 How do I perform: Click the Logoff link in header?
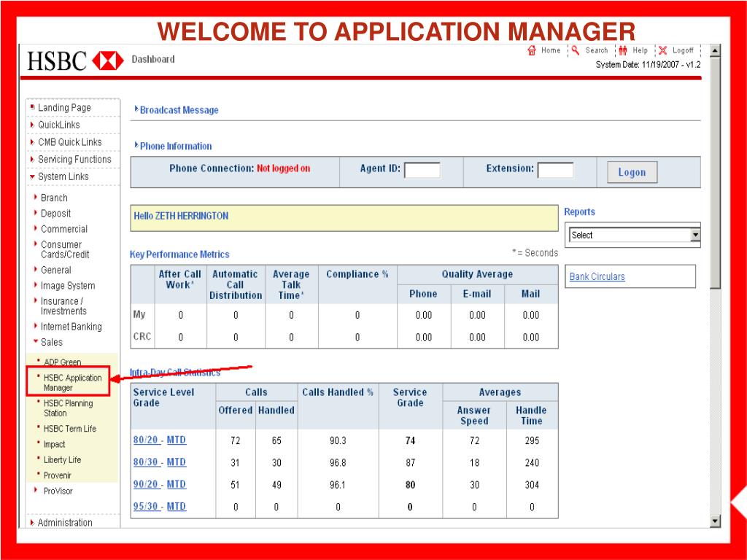pos(683,50)
